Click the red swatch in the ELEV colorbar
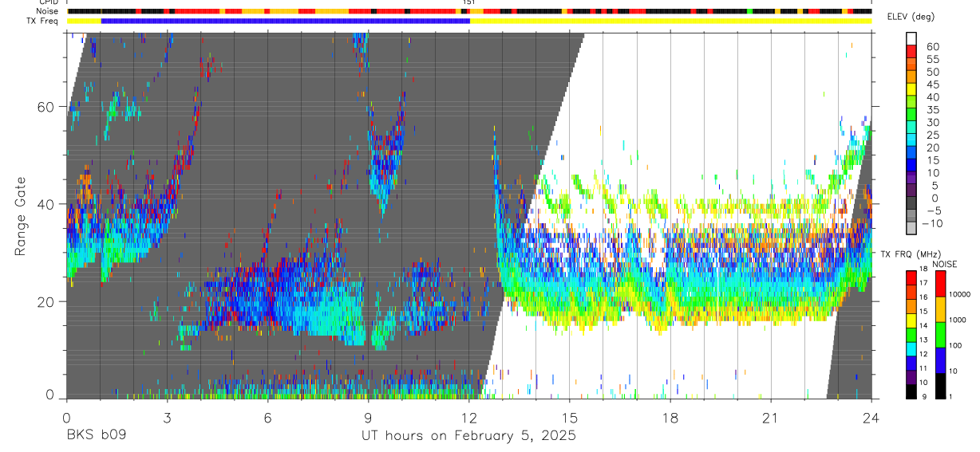This screenshot has width=980, height=452. (911, 53)
